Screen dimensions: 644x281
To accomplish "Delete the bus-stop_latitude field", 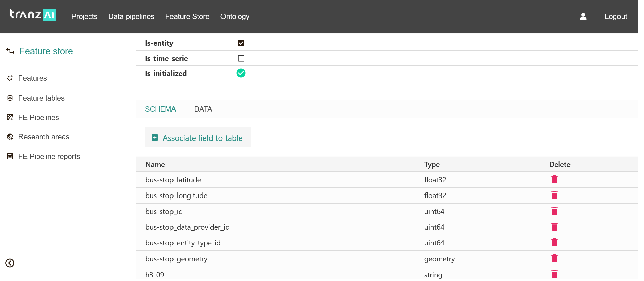I will pos(554,180).
